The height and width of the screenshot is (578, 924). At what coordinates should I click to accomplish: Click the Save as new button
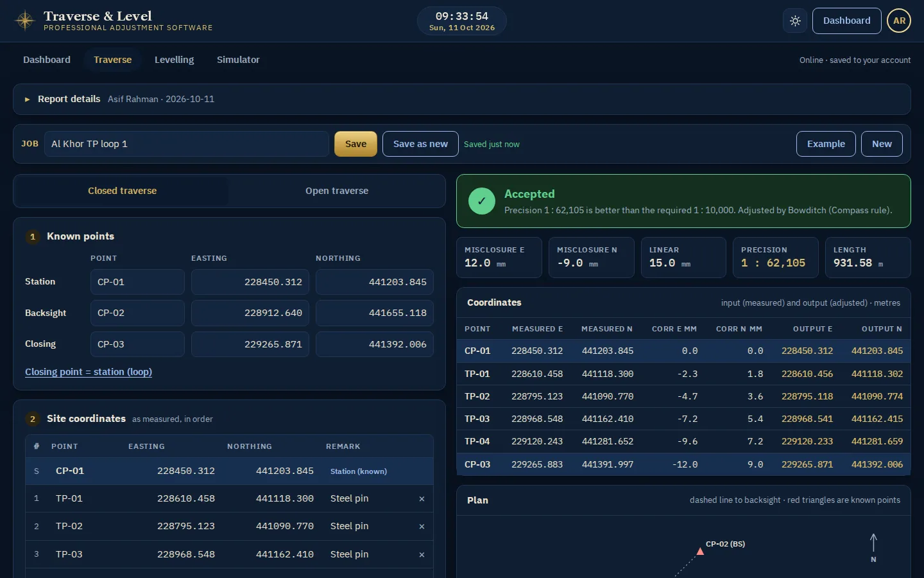(420, 144)
